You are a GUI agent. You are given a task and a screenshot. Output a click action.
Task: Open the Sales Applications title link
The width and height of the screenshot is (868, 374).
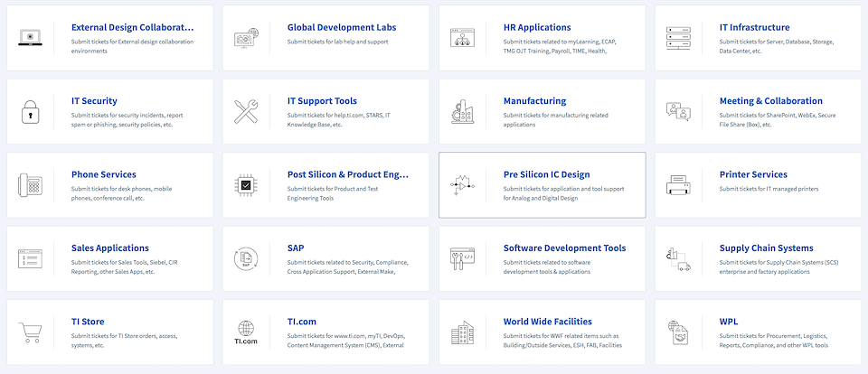[110, 248]
